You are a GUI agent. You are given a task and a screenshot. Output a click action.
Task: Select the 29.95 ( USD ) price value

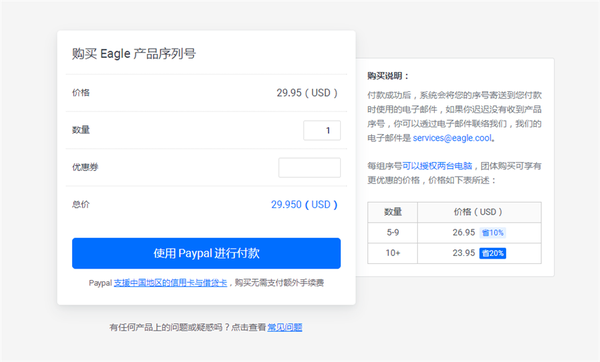point(307,93)
